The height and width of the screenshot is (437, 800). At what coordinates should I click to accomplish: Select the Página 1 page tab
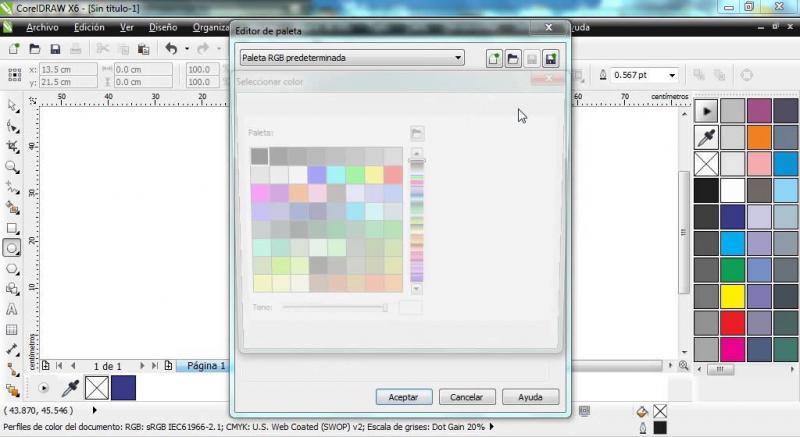click(206, 366)
